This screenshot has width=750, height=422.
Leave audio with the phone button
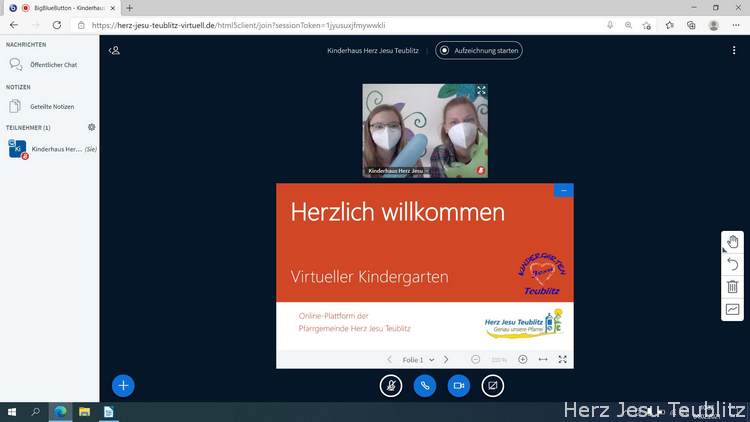[x=425, y=385]
